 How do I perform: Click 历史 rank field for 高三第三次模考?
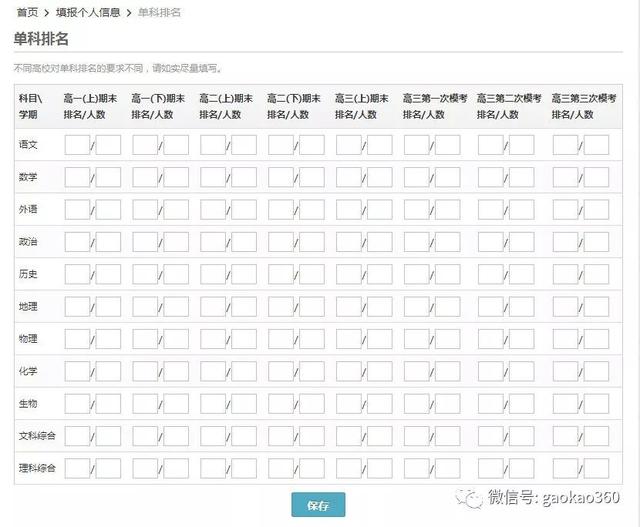click(x=565, y=274)
